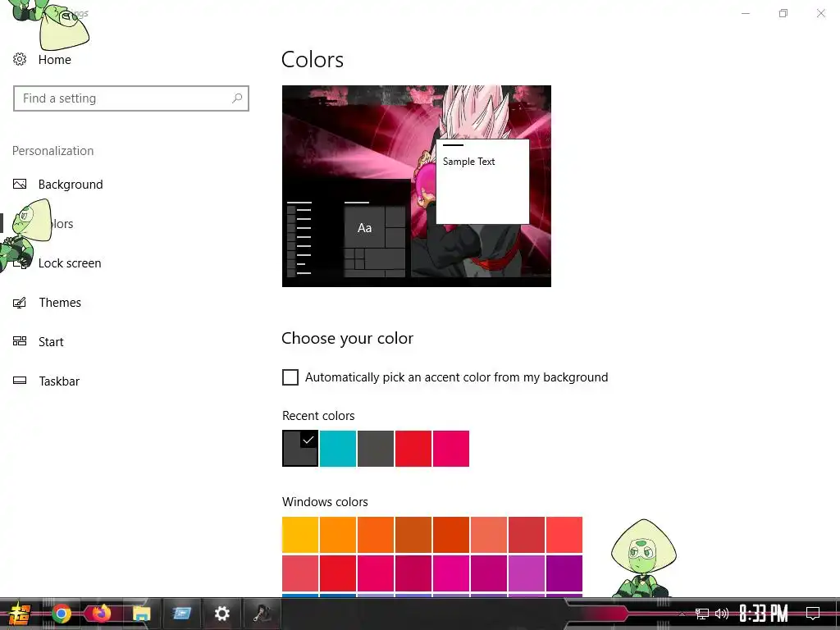This screenshot has height=630, width=840.
Task: Pick the hot magenta swatch left of dark magenta
Action: pos(451,573)
